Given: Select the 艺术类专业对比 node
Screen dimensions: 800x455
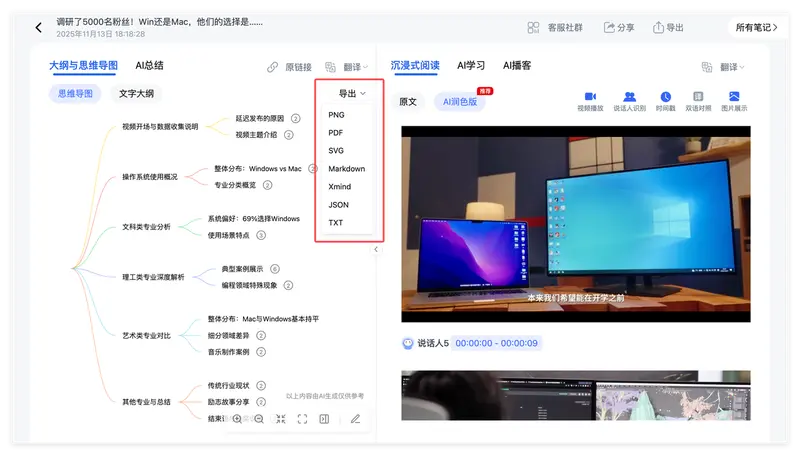Looking at the screenshot, I should pos(146,335).
